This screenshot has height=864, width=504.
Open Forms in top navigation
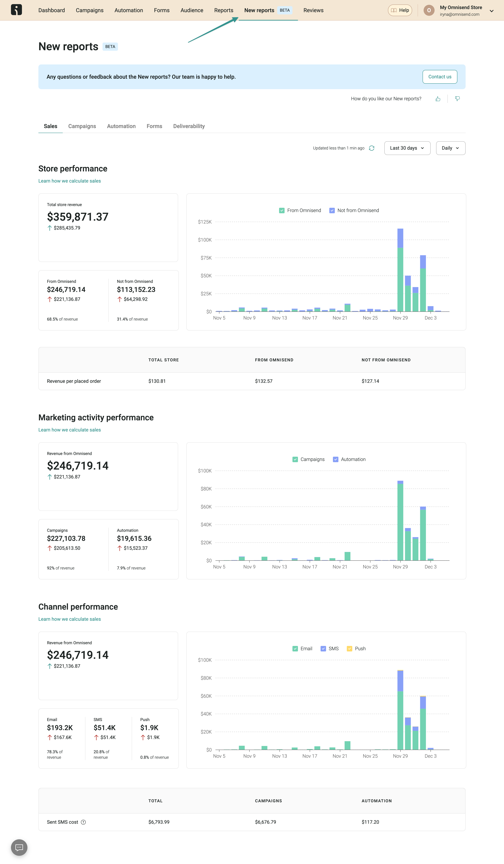tap(162, 10)
